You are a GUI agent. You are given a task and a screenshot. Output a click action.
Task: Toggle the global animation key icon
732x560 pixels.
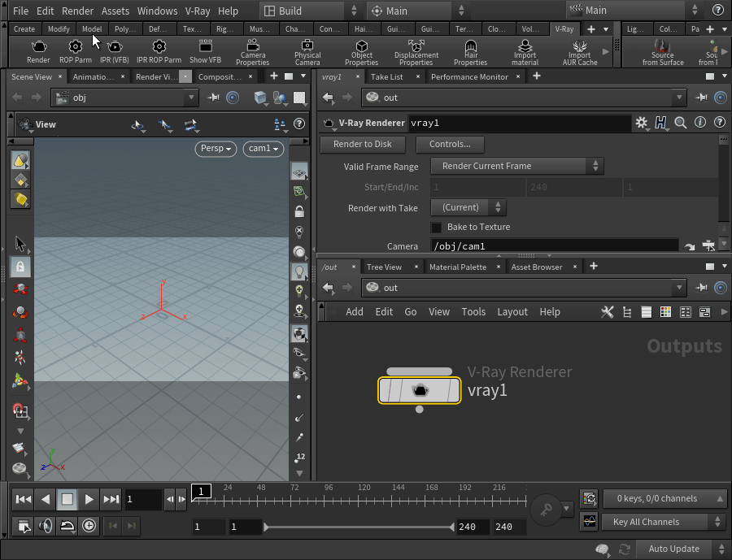pyautogui.click(x=546, y=510)
